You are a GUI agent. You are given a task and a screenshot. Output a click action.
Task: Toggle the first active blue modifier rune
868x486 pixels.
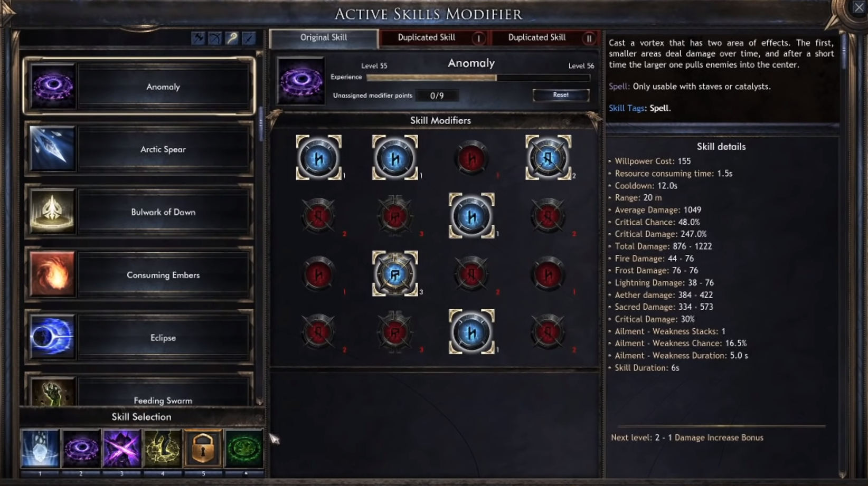point(318,158)
